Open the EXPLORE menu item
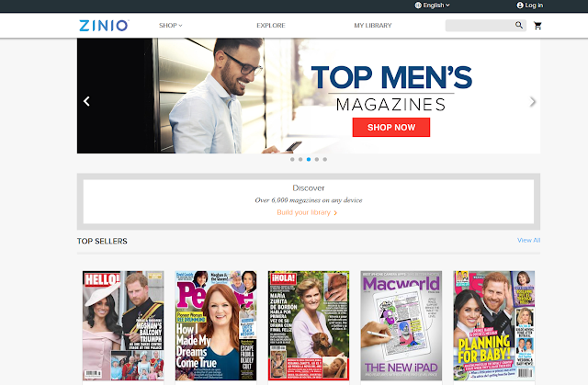This screenshot has width=588, height=385. 271,26
